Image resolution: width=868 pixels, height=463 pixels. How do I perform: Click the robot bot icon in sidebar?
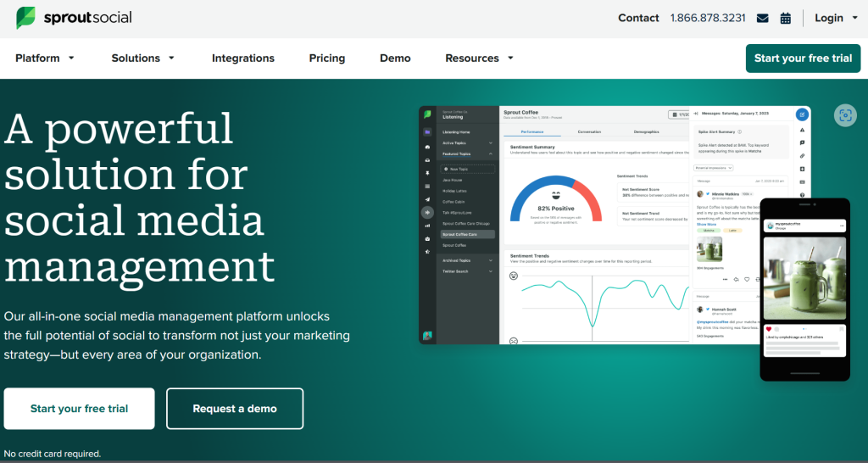click(x=427, y=238)
